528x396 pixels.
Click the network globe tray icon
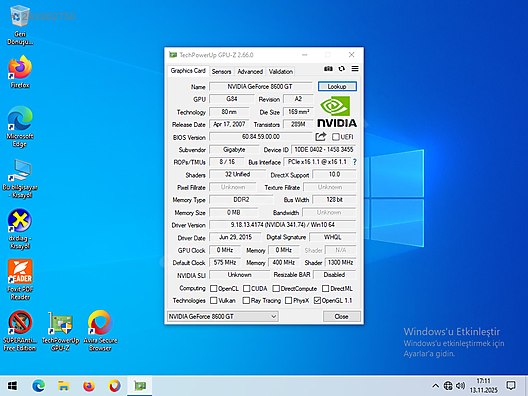click(x=448, y=386)
